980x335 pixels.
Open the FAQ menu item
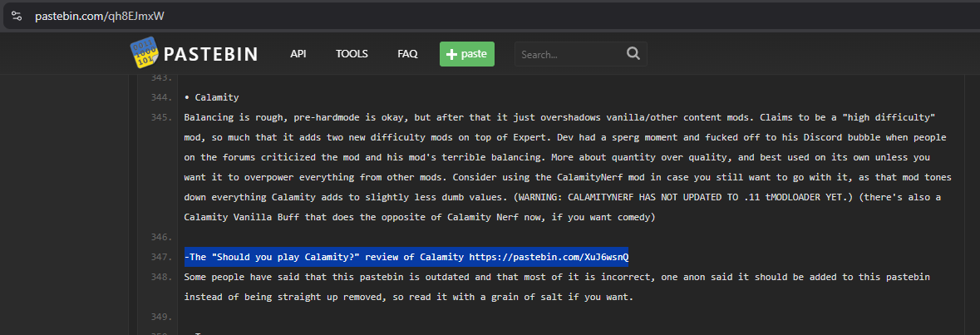pyautogui.click(x=407, y=54)
